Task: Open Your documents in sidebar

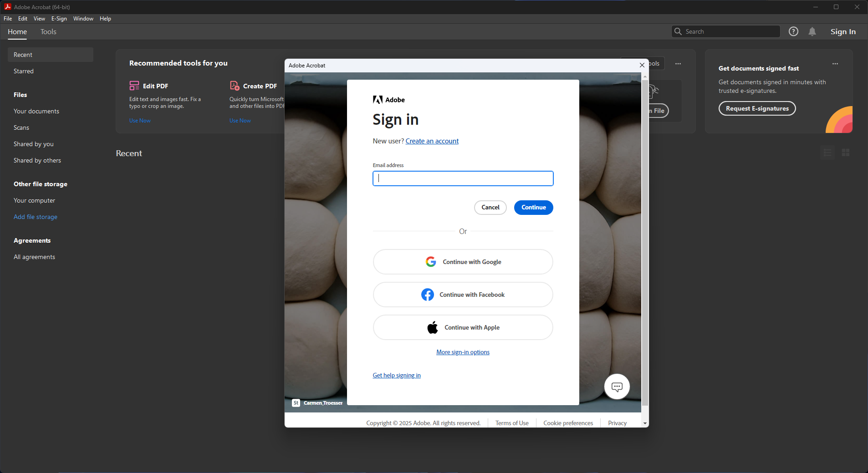Action: coord(36,111)
